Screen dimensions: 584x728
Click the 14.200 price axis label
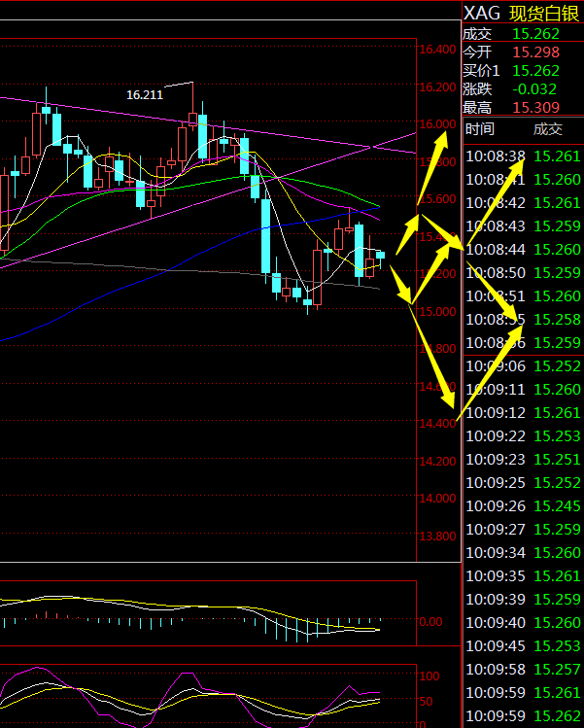click(x=437, y=461)
